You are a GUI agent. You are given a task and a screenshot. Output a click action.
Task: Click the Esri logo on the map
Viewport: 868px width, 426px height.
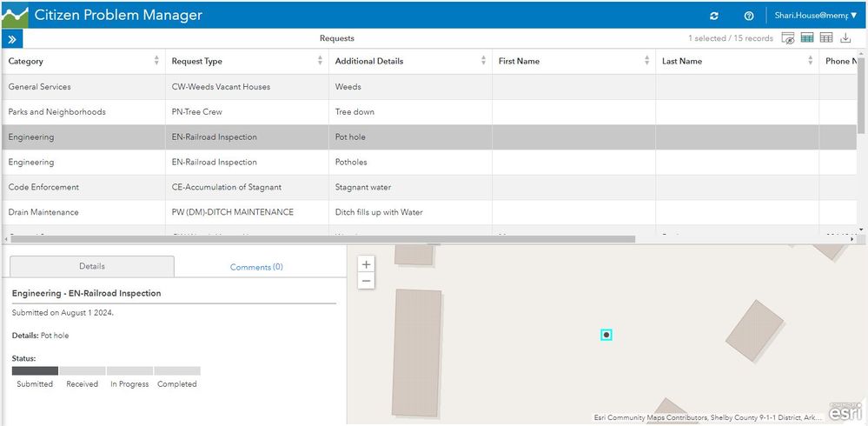[845, 412]
